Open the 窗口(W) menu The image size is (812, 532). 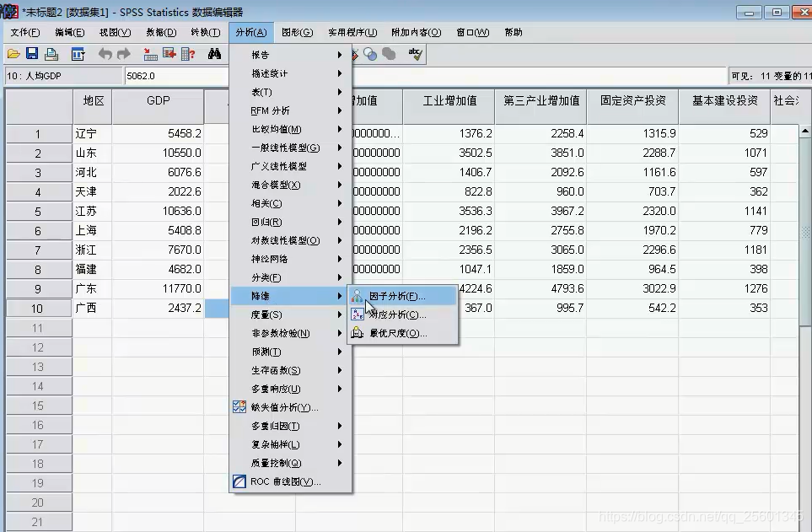click(x=473, y=32)
